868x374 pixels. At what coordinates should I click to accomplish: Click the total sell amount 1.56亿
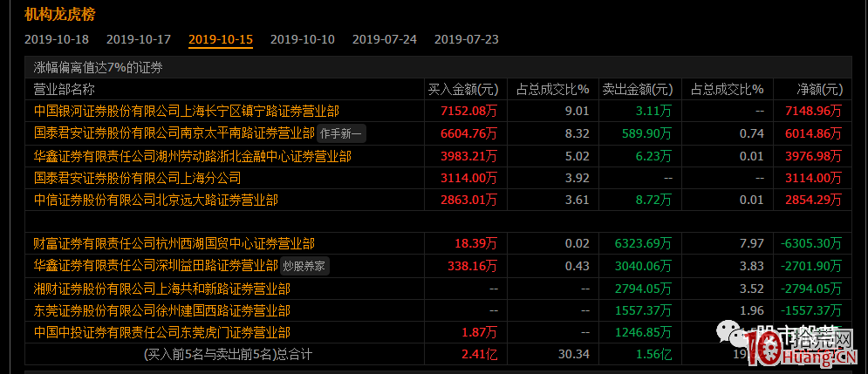click(x=653, y=355)
